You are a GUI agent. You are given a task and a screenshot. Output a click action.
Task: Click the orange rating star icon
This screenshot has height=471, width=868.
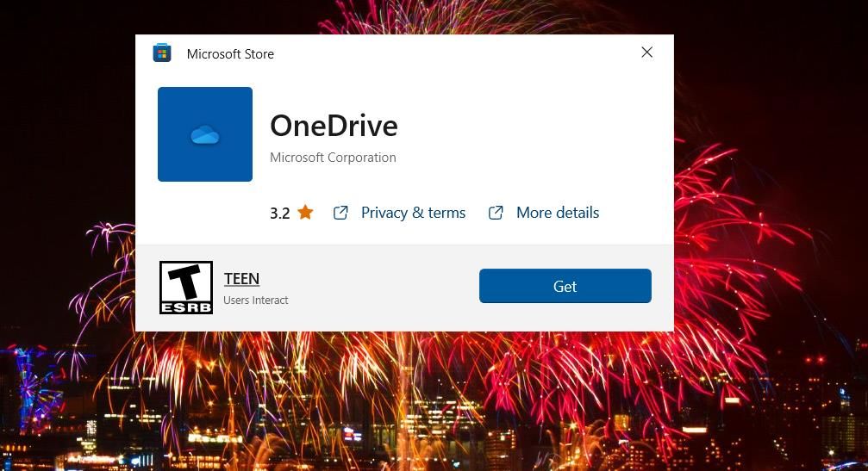[305, 212]
